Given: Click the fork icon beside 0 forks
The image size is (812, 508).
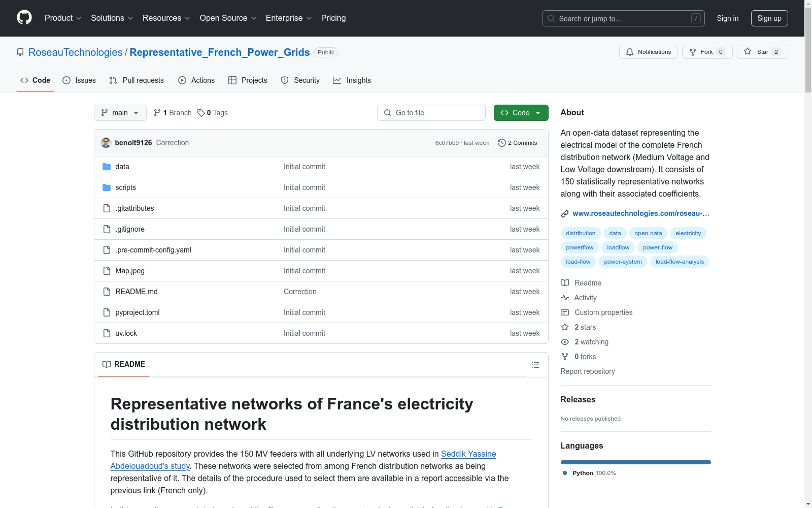Looking at the screenshot, I should pos(565,357).
